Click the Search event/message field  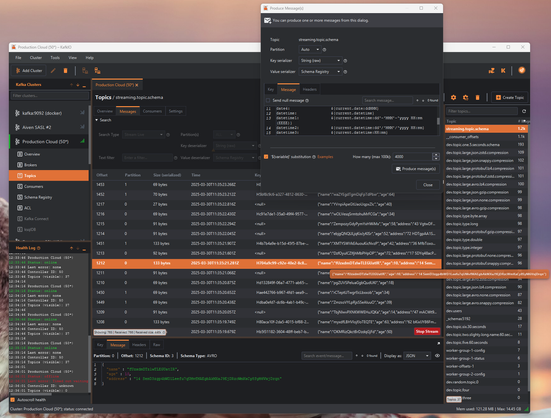click(x=326, y=356)
